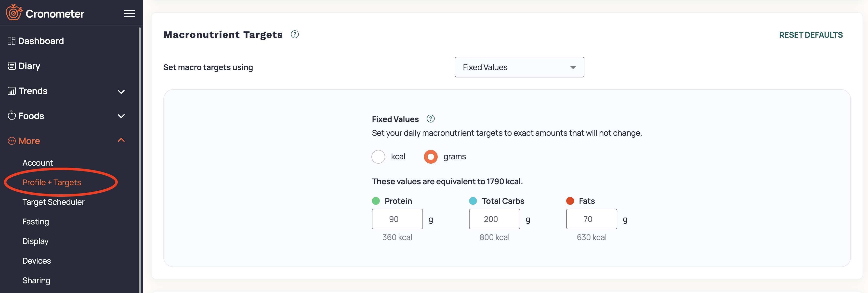The height and width of the screenshot is (293, 868).
Task: Open the hamburger menu icon
Action: pyautogui.click(x=129, y=13)
